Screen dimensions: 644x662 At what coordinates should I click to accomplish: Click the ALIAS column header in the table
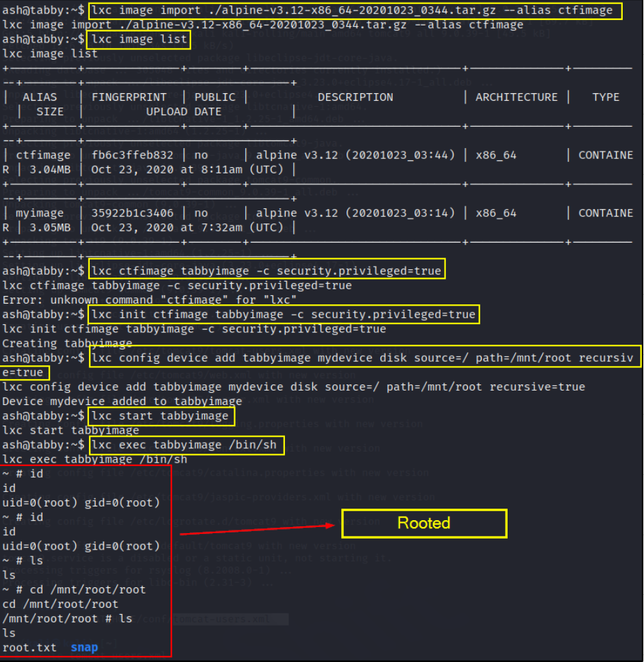(40, 97)
